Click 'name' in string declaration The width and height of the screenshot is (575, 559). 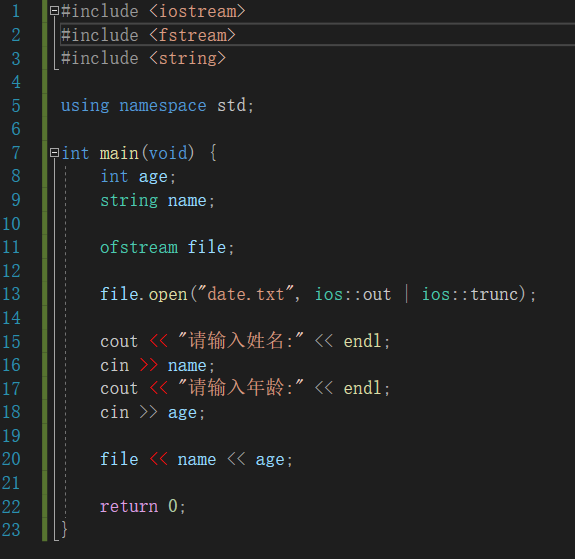click(x=187, y=201)
